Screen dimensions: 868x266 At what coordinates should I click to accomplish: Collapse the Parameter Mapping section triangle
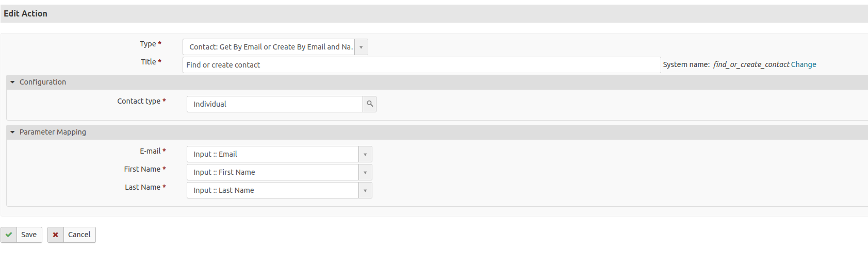pyautogui.click(x=12, y=132)
